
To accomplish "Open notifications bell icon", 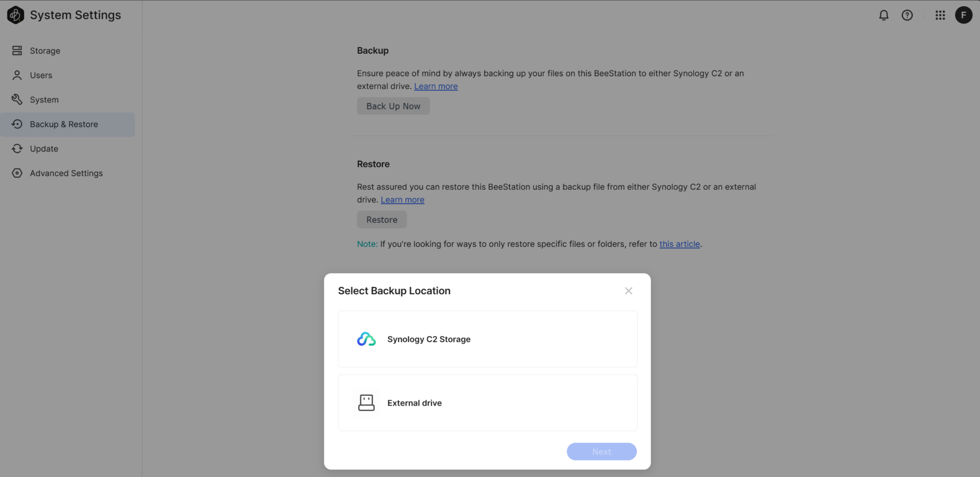I will 884,15.
